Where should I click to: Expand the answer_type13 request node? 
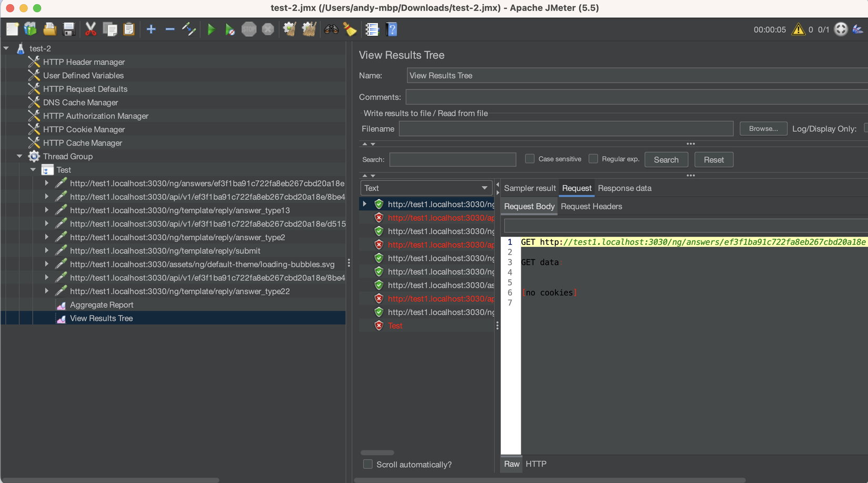tap(46, 210)
